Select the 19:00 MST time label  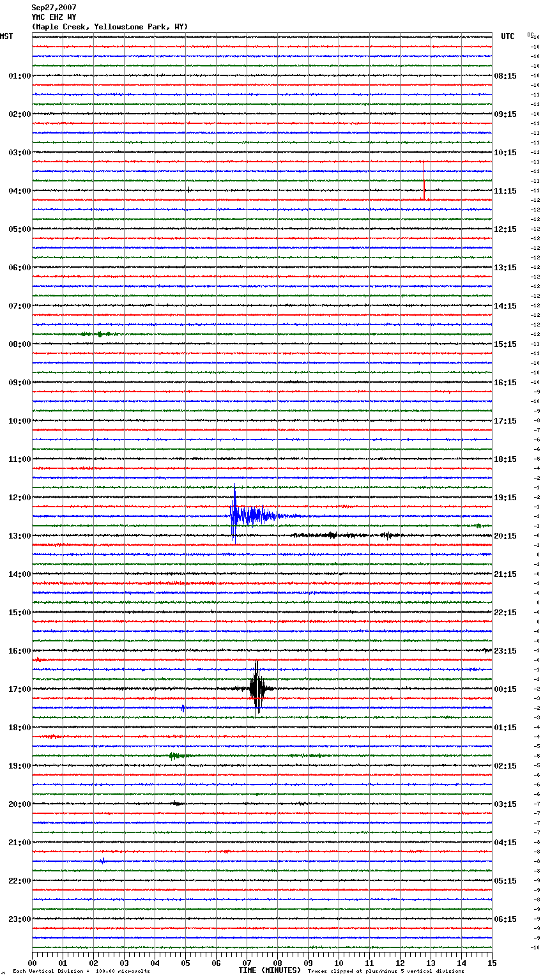click(x=20, y=766)
